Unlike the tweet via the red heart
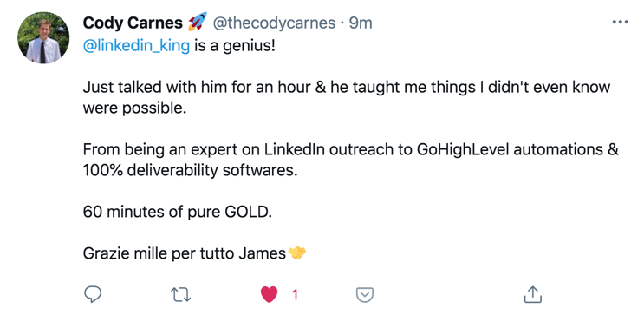This screenshot has width=644, height=315. [x=269, y=294]
